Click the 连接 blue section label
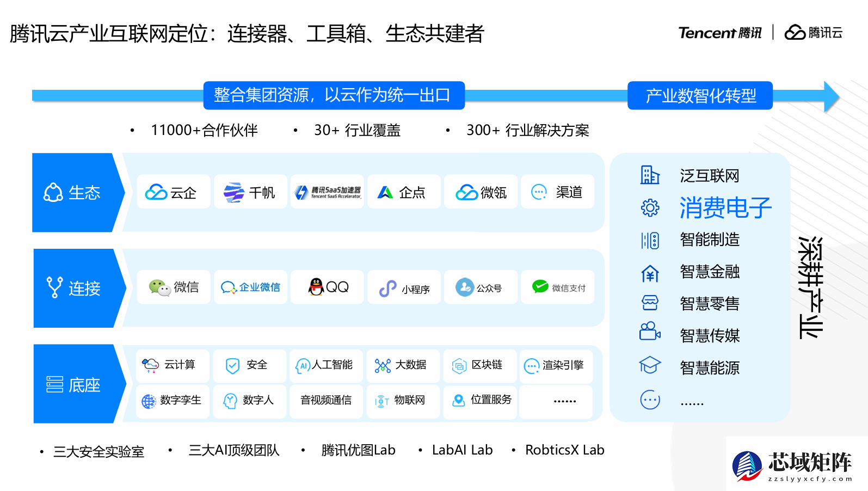 (79, 288)
